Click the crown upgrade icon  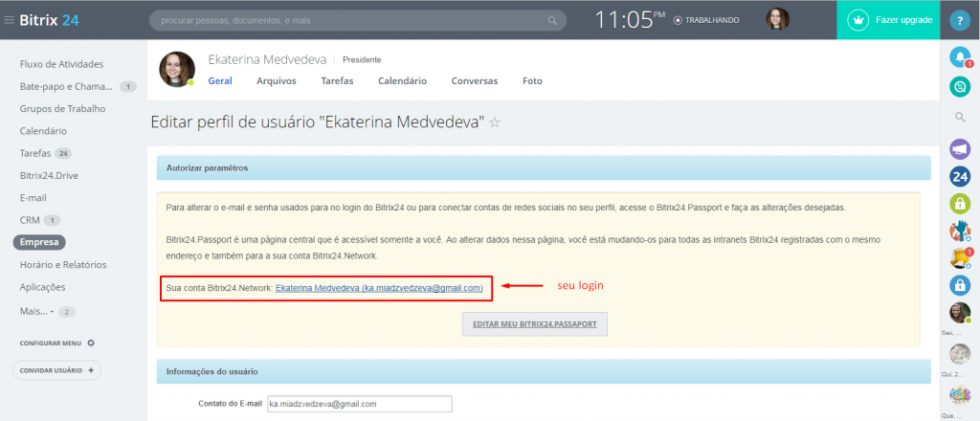tap(858, 20)
